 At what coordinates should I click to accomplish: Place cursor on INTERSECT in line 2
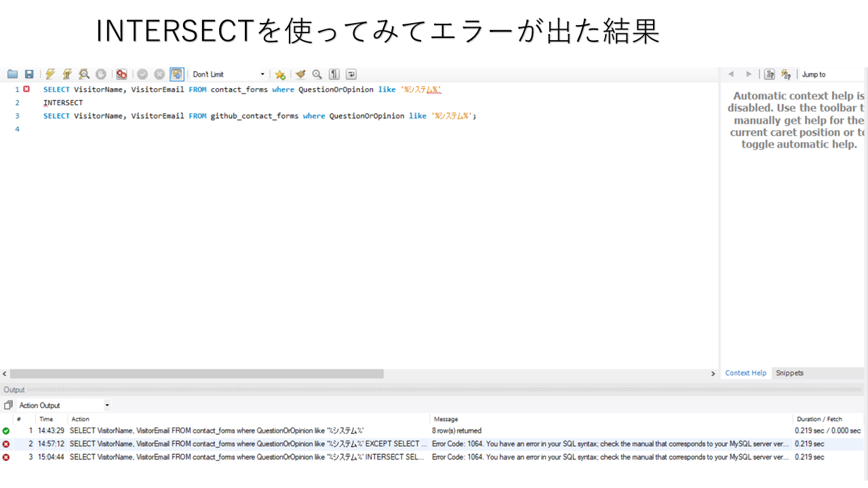63,102
